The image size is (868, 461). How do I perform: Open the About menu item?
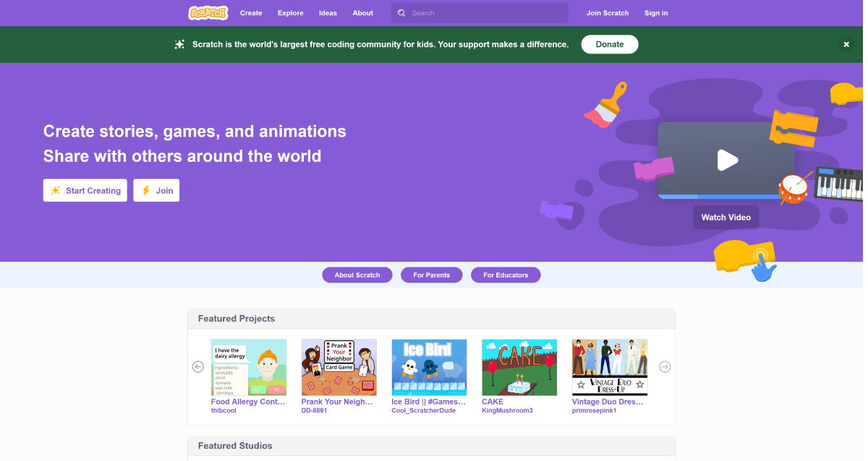(x=363, y=13)
